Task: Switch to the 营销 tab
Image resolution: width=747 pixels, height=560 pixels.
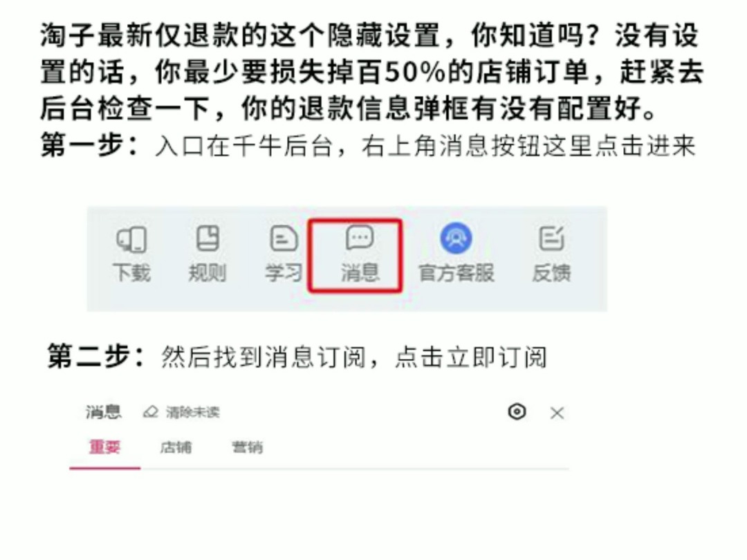Action: pyautogui.click(x=247, y=447)
